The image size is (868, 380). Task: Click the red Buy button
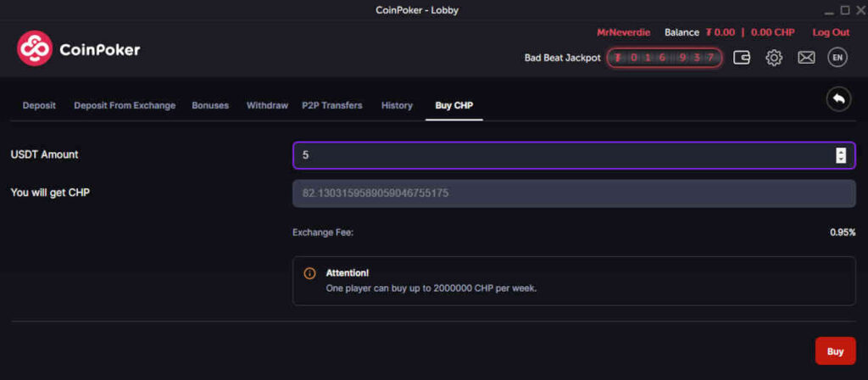tap(835, 351)
